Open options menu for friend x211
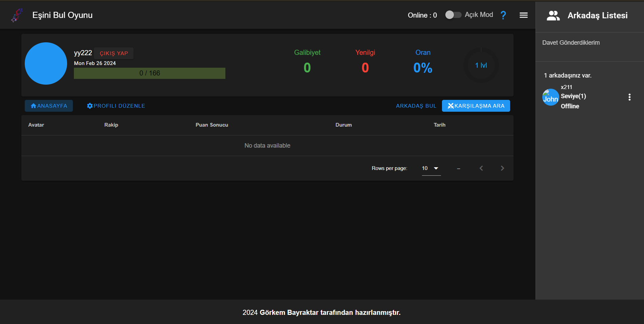 click(x=629, y=97)
